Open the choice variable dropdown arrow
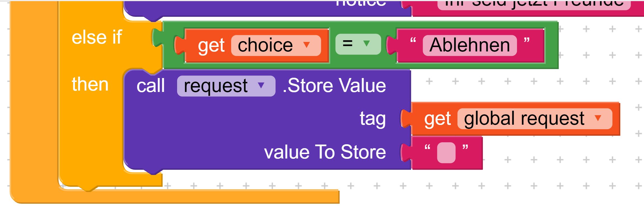Screen dimensions: 644x208 tap(307, 45)
